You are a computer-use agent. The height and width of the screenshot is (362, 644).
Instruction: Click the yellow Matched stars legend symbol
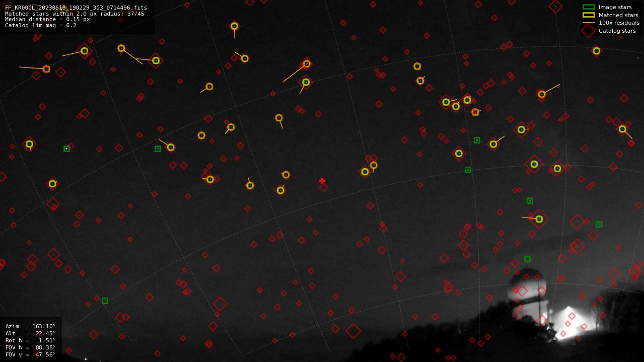pos(589,15)
